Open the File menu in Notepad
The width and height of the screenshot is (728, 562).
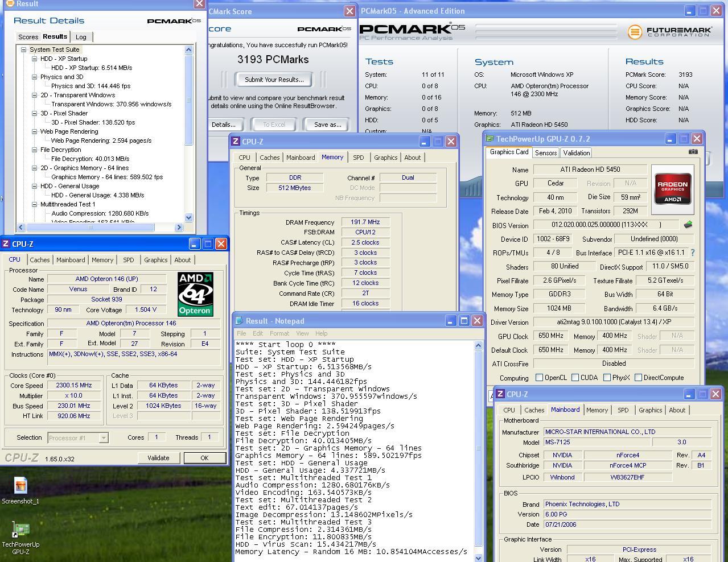click(241, 333)
